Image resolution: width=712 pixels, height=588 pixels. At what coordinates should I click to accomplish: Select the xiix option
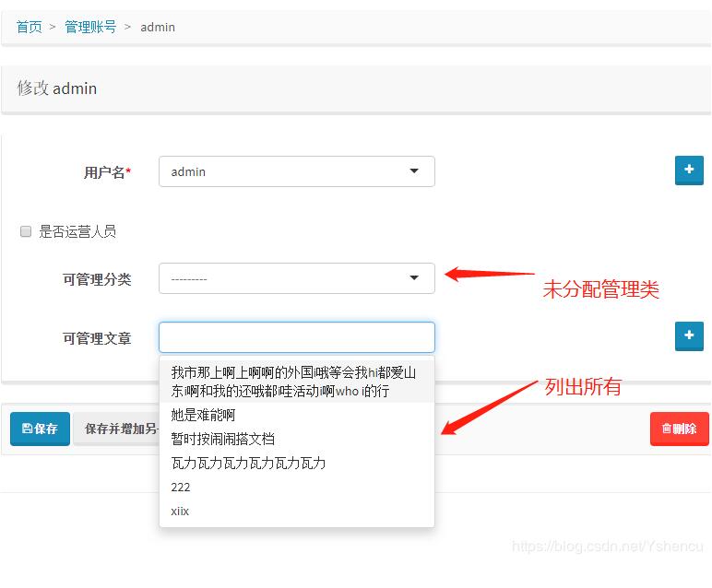pyautogui.click(x=297, y=511)
